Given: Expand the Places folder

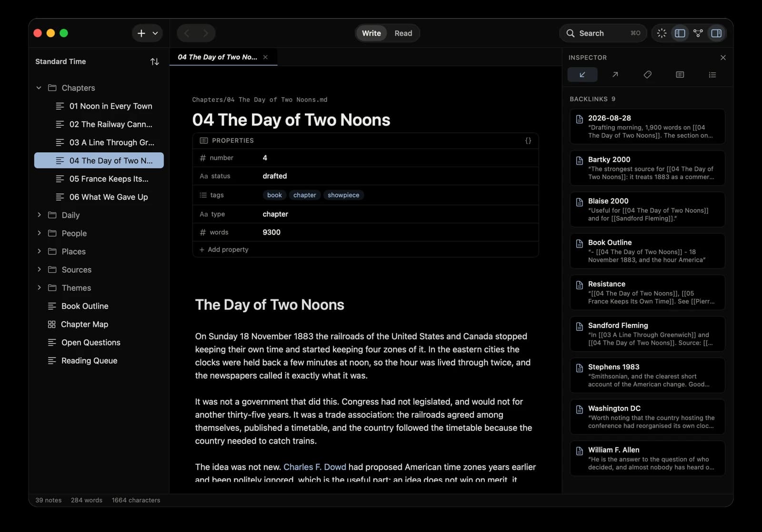Looking at the screenshot, I should tap(39, 251).
